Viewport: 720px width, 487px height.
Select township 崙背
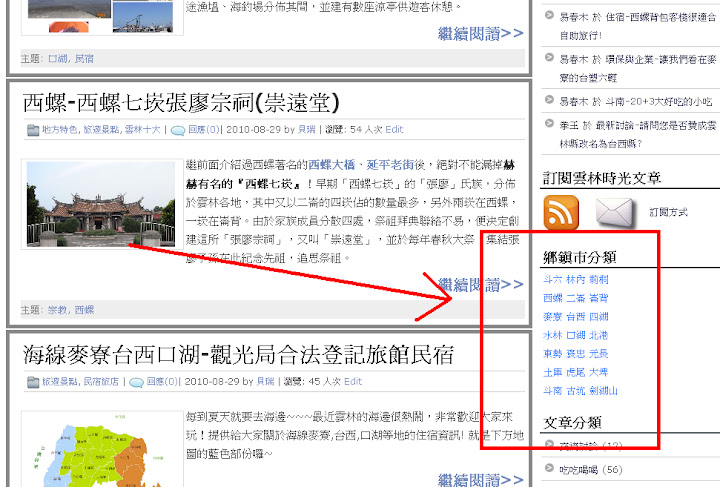tap(599, 298)
